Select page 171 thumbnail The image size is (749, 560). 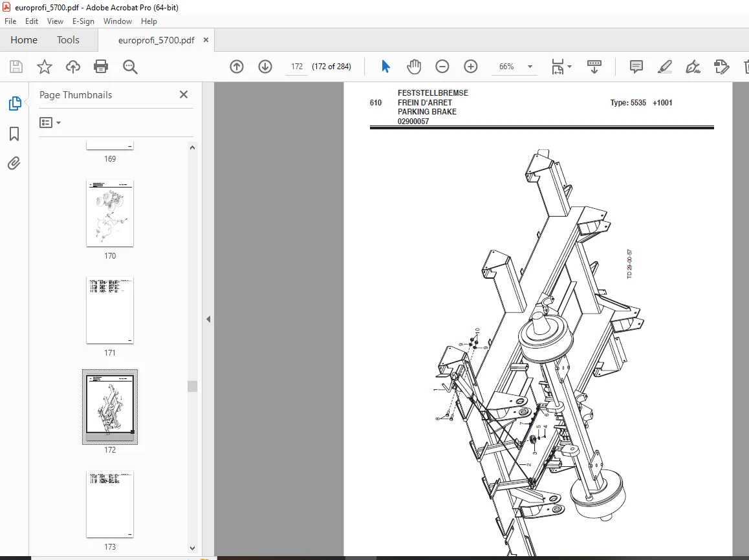tap(110, 310)
